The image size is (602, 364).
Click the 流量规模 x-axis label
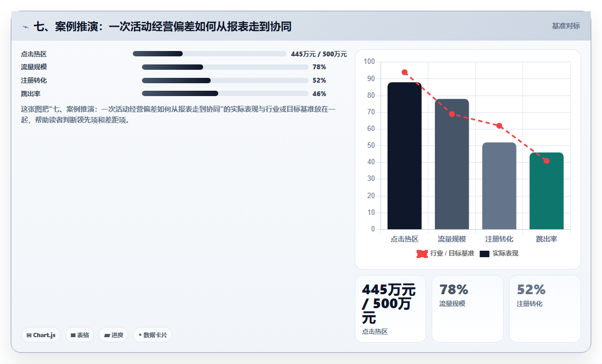click(452, 239)
